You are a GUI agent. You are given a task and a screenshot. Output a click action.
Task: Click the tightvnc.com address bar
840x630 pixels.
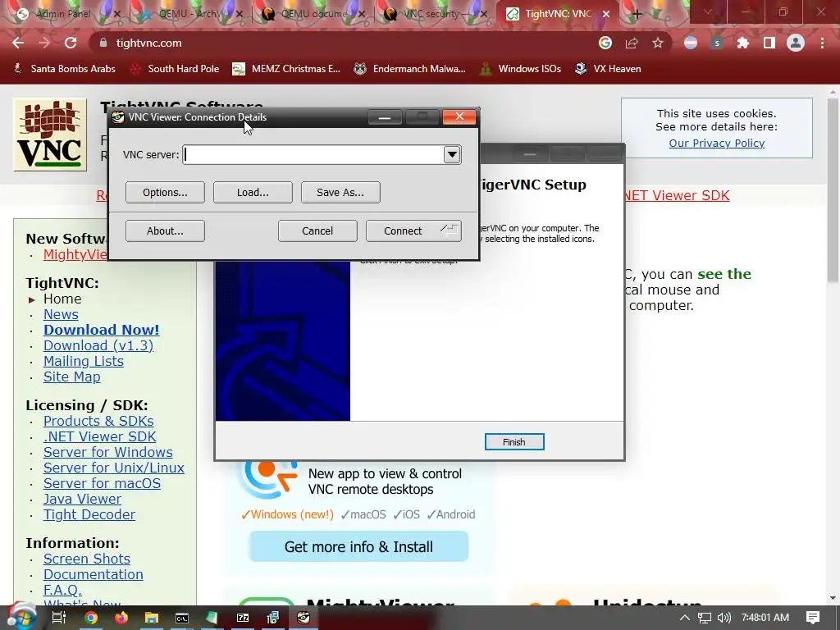(343, 43)
